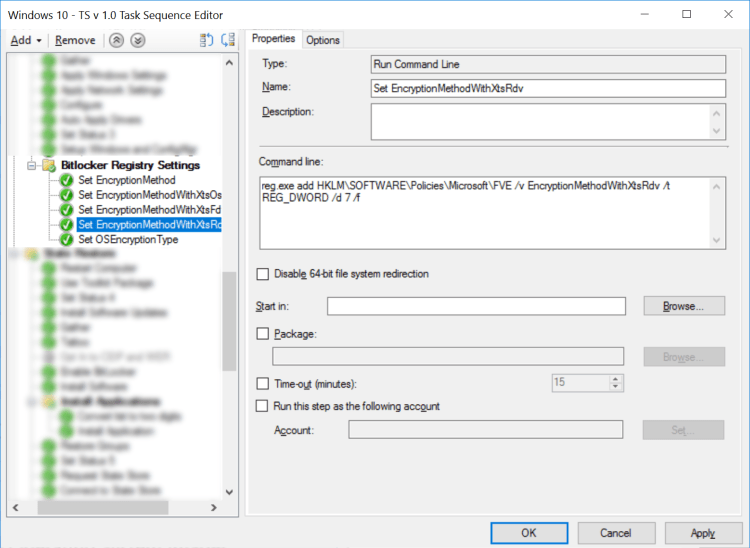Image resolution: width=750 pixels, height=548 pixels.
Task: Click Browse next to Start in
Action: (x=684, y=306)
